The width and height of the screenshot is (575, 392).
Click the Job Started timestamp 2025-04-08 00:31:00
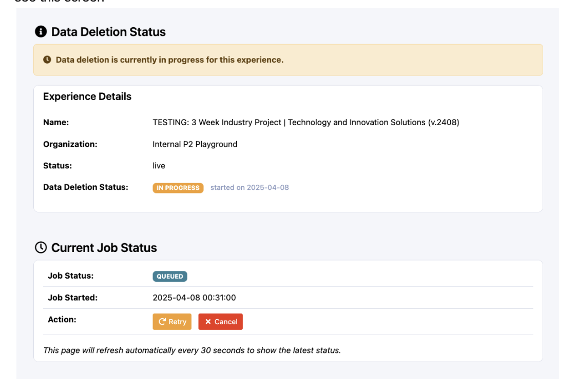pyautogui.click(x=194, y=298)
